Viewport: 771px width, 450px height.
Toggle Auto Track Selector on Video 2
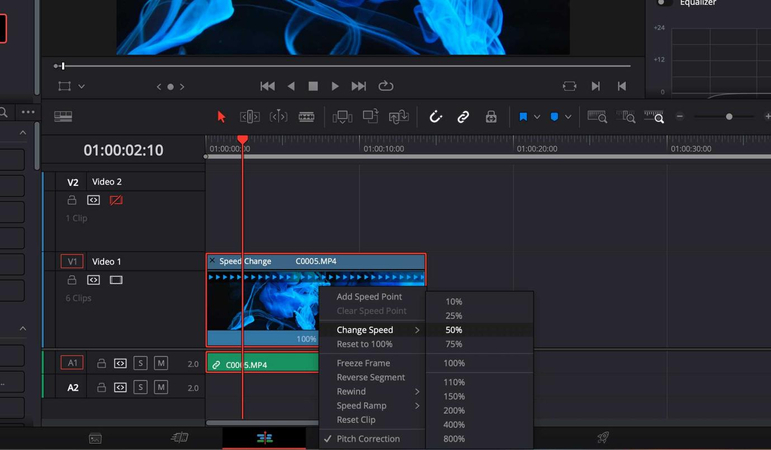tap(93, 200)
